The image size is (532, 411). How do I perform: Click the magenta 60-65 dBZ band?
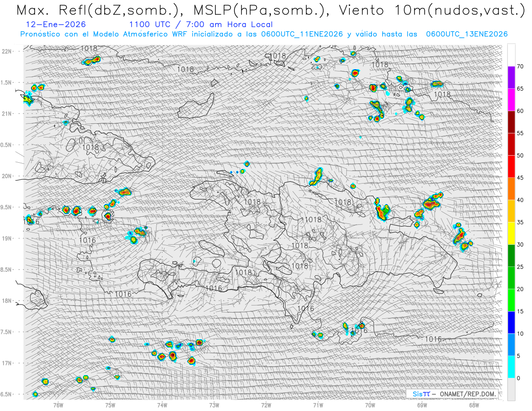tap(511, 100)
